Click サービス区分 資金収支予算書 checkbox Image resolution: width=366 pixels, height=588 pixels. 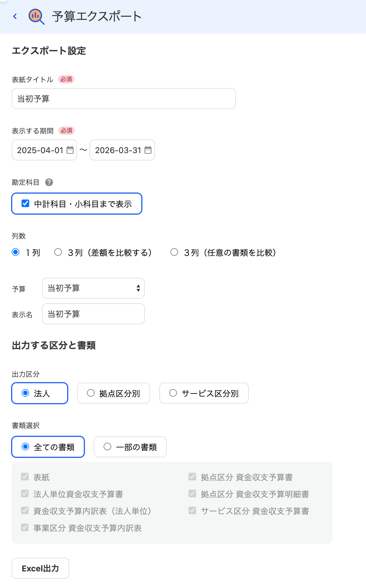(x=192, y=510)
